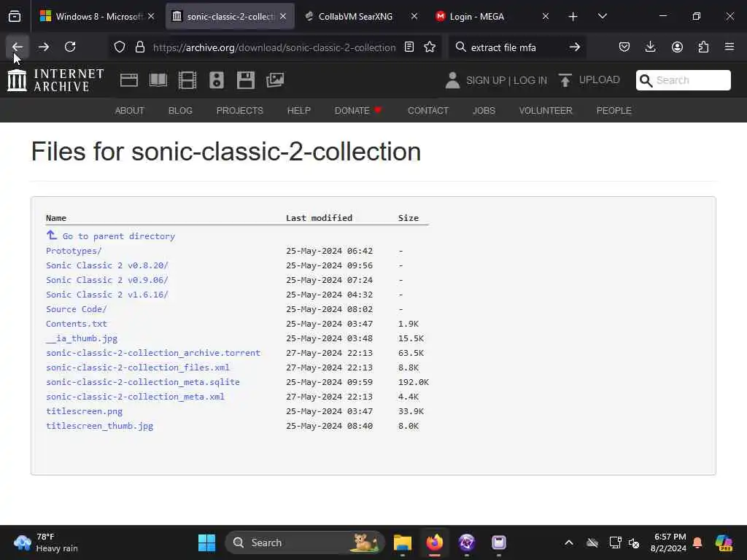Open PROJECTS in archive nav

click(x=239, y=111)
